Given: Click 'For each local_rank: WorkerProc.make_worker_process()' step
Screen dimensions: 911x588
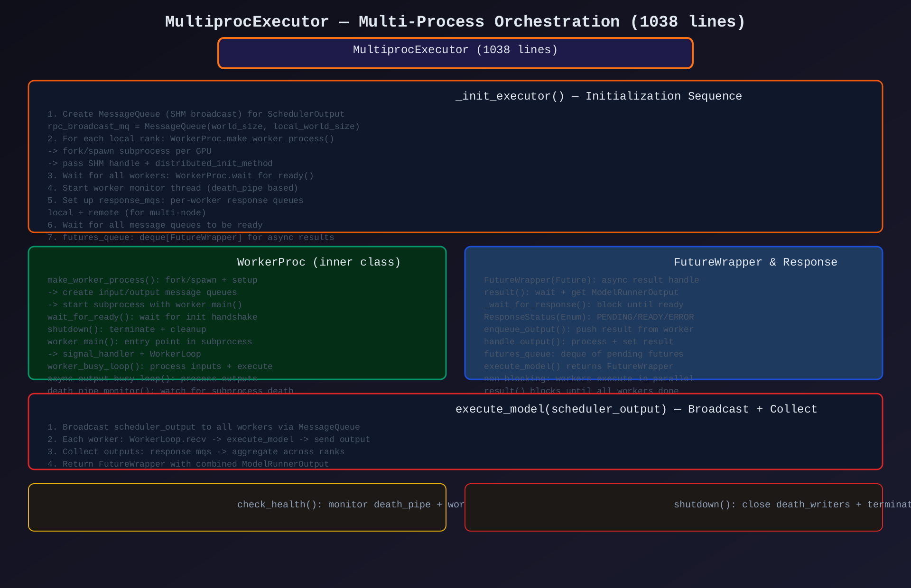Looking at the screenshot, I should pyautogui.click(x=191, y=139).
